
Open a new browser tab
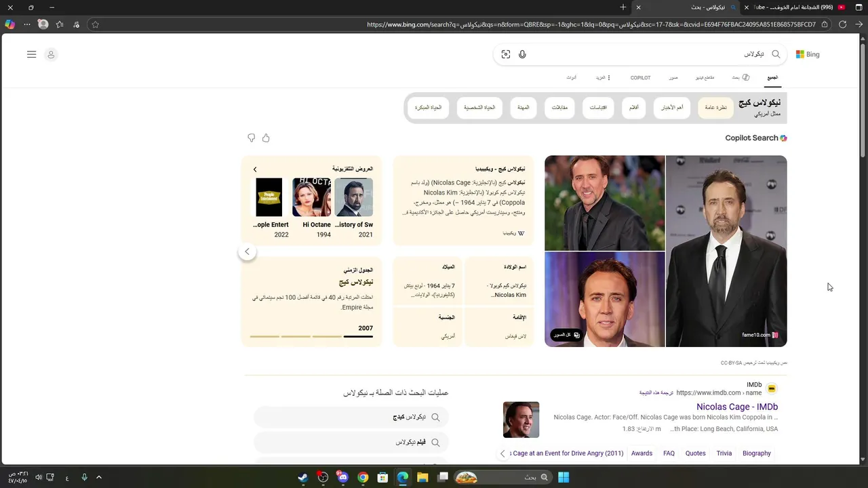pyautogui.click(x=623, y=7)
